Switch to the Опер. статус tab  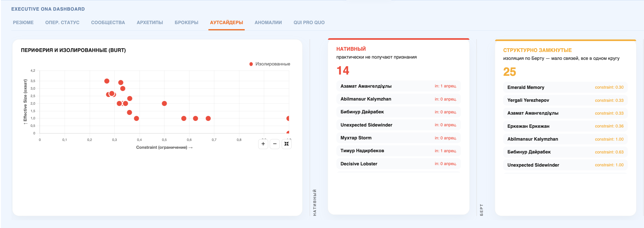[x=62, y=23]
